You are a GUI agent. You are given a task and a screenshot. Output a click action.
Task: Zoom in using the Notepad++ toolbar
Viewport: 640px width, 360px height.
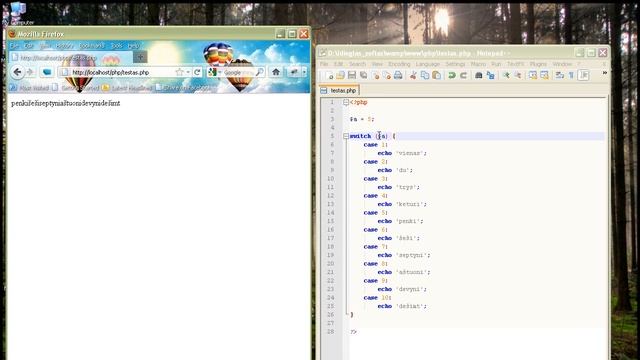pos(506,75)
